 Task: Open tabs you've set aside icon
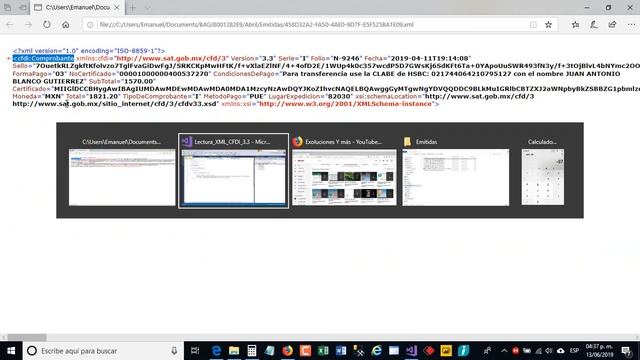tap(8, 7)
